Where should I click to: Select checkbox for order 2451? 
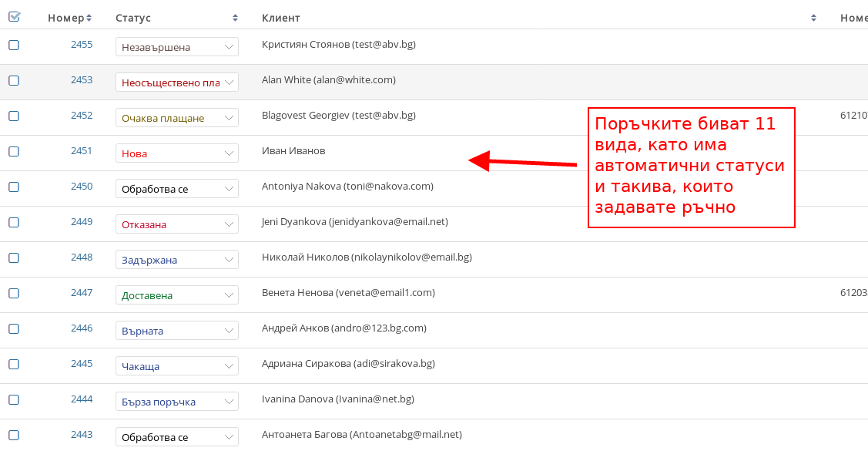(14, 151)
